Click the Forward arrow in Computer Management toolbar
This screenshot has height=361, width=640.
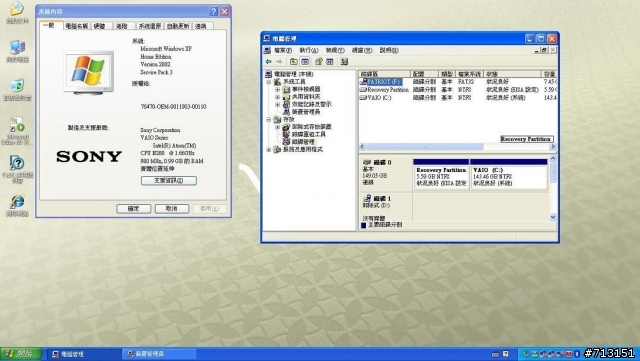(279, 62)
